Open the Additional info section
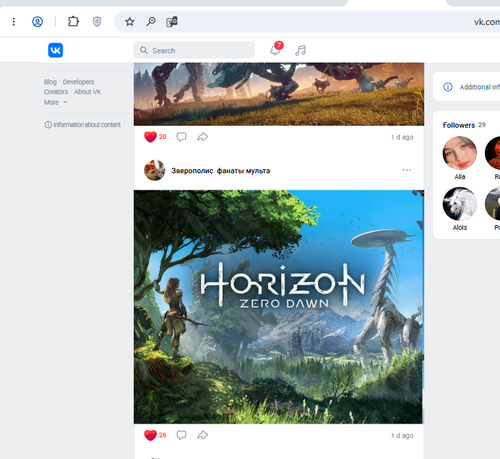 [x=471, y=87]
